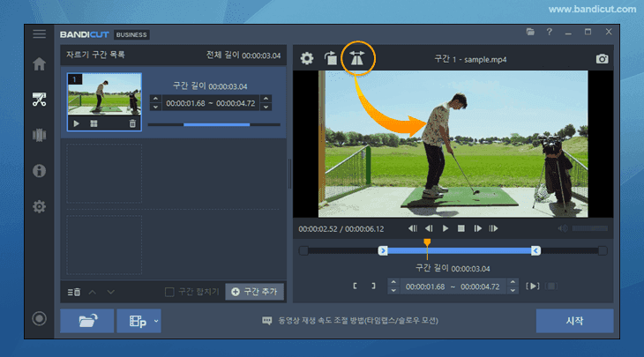Open the help question mark icon

click(x=549, y=32)
